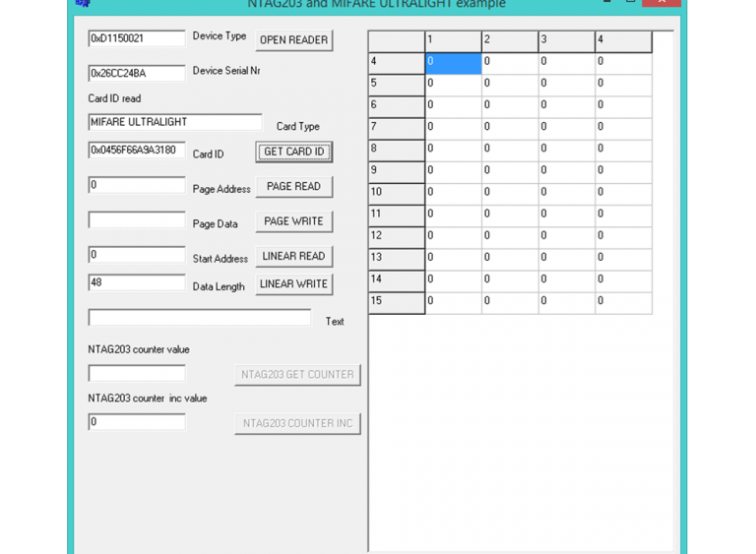
Task: Select row header 15 in the grid
Action: [397, 303]
